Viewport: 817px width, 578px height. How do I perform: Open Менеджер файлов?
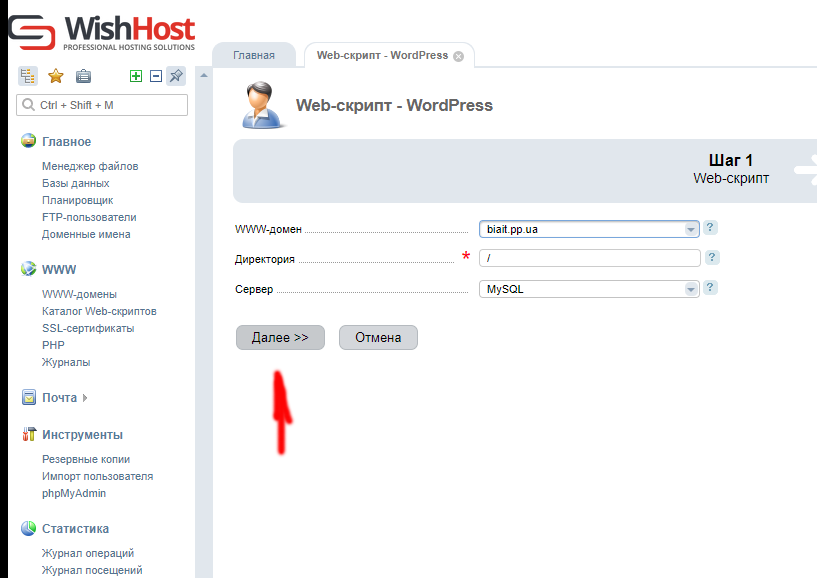pos(90,166)
